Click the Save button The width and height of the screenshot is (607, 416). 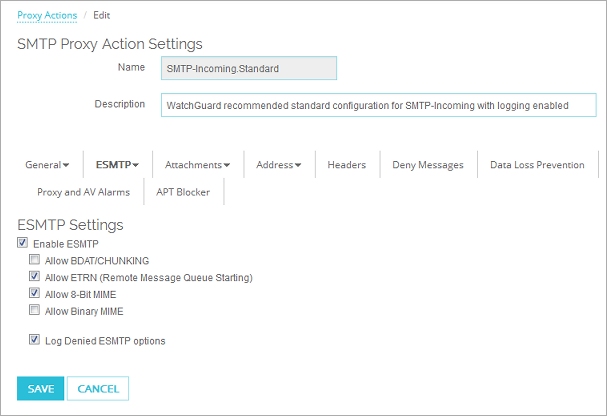pyautogui.click(x=41, y=388)
